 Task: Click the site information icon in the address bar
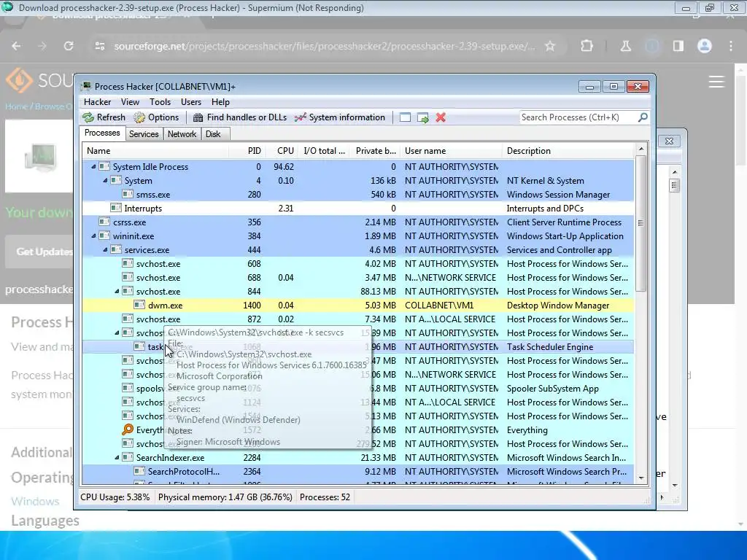pyautogui.click(x=99, y=46)
